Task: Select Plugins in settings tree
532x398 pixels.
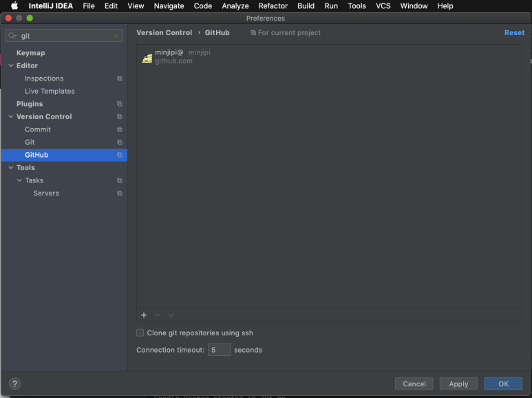Action: [x=30, y=104]
